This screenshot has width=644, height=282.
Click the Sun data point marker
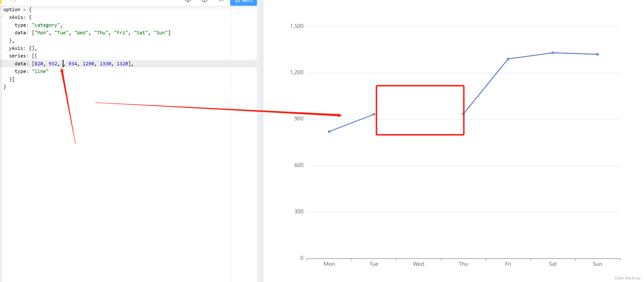597,54
